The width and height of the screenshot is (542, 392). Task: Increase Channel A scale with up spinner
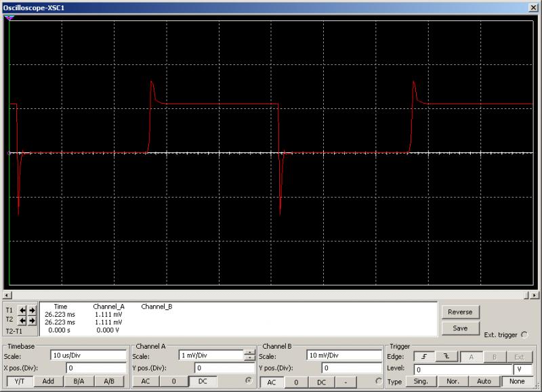(249, 353)
